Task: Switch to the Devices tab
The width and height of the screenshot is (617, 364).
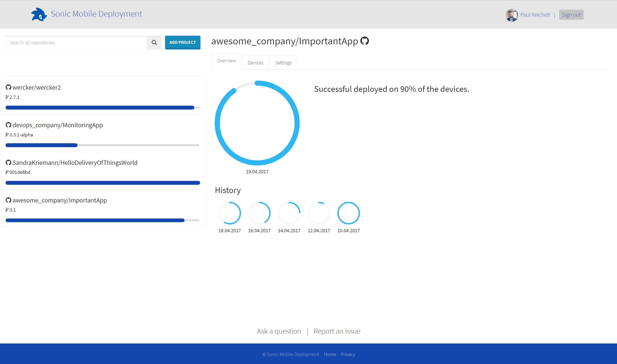Action: pyautogui.click(x=255, y=63)
